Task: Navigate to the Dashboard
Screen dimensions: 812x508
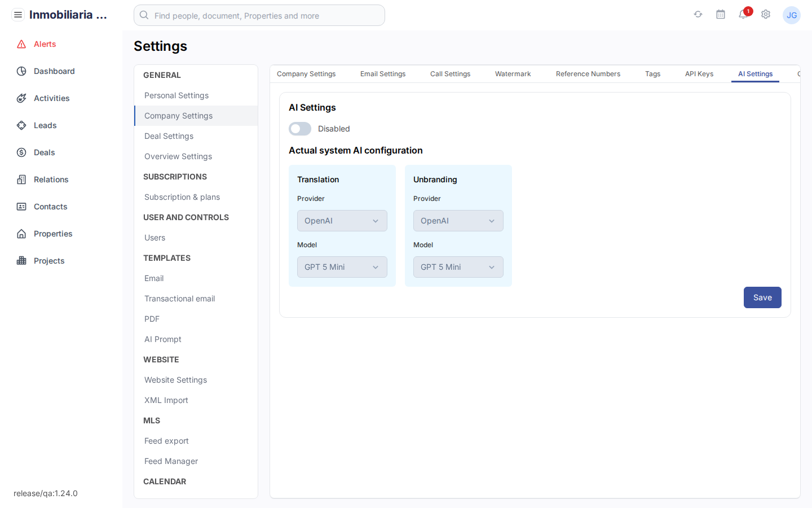Action: 54,71
